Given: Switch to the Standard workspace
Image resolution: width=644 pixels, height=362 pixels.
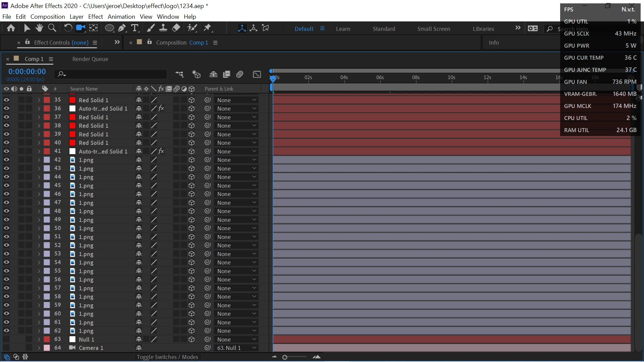Looking at the screenshot, I should click(x=384, y=29).
